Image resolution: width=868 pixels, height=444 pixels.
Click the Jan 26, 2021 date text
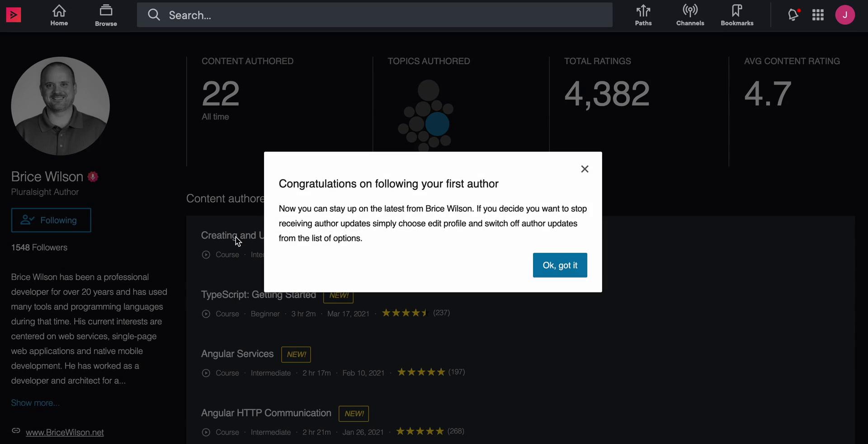tap(363, 432)
